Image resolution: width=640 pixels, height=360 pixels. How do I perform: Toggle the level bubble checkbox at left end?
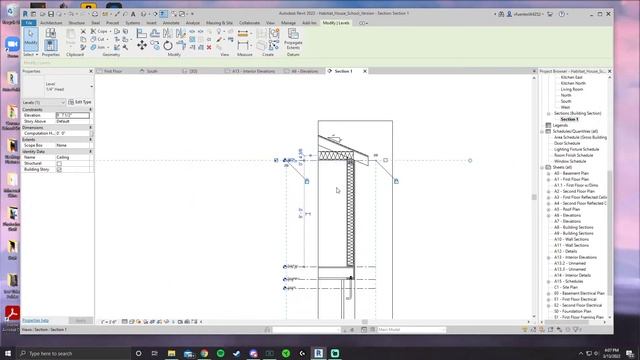pos(276,160)
